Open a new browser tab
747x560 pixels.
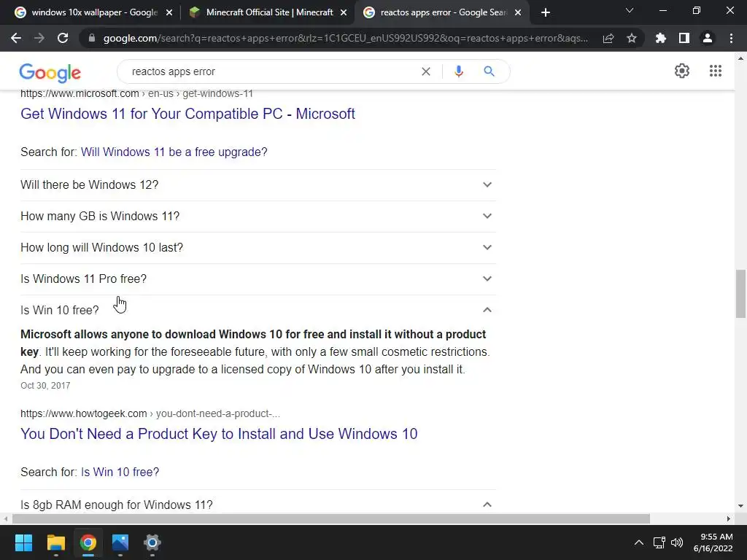click(x=546, y=12)
